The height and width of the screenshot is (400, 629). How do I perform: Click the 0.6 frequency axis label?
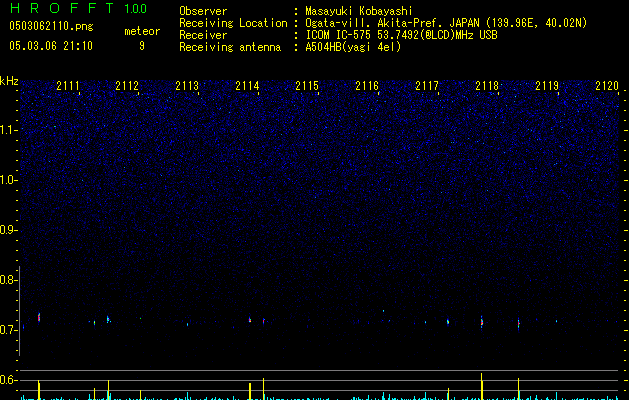point(8,380)
